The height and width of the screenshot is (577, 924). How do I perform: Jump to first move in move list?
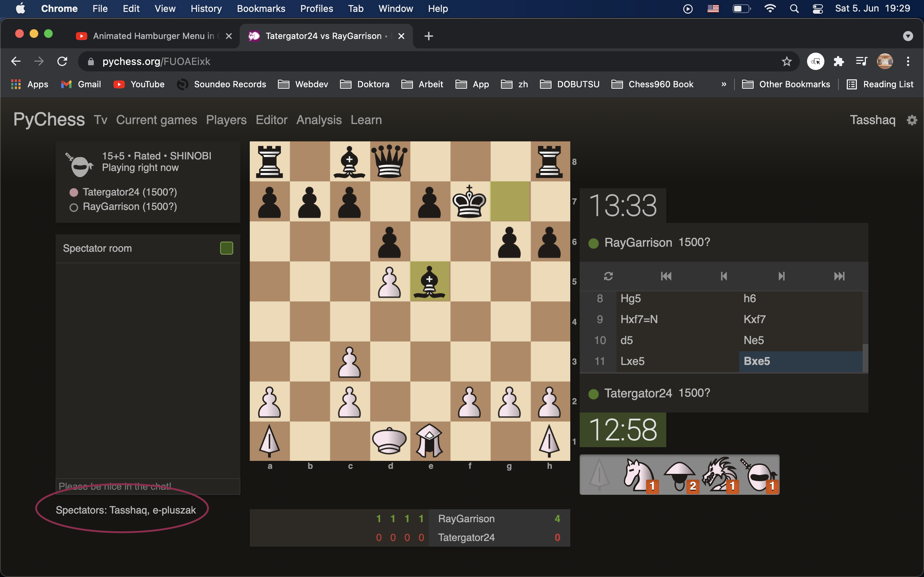[x=666, y=276]
